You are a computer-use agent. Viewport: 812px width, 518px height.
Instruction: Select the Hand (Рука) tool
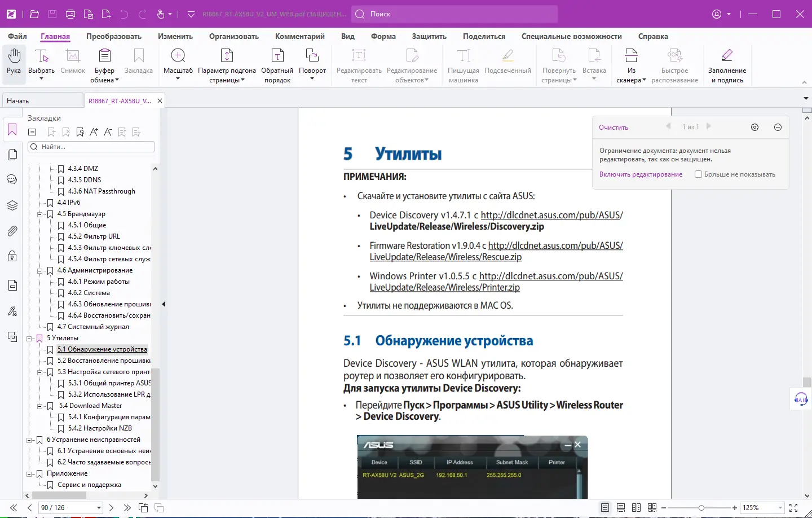[x=14, y=61]
